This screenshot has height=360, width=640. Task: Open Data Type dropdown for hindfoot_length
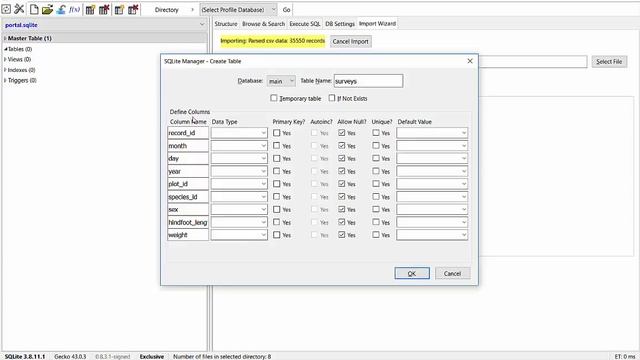click(239, 222)
